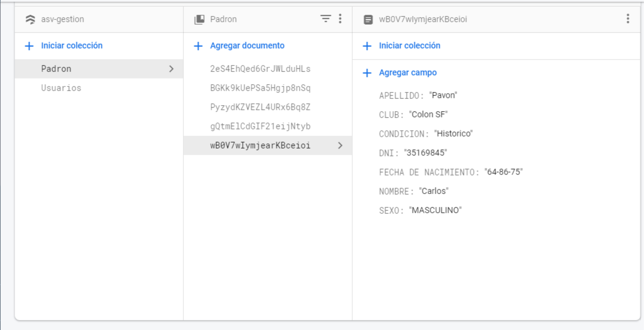The height and width of the screenshot is (330, 644).
Task: Click FECHA DE NACIMIENTO value "64-86-75"
Action: [x=503, y=172]
